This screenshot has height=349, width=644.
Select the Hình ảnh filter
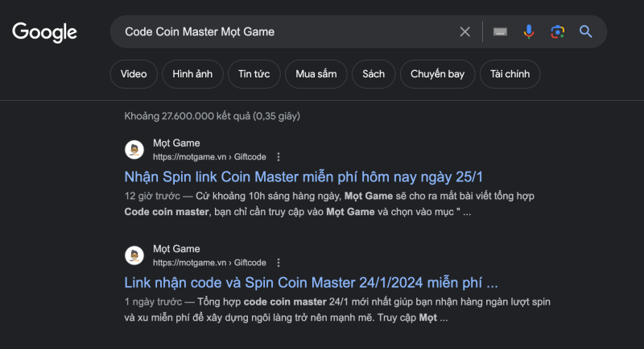pyautogui.click(x=192, y=74)
